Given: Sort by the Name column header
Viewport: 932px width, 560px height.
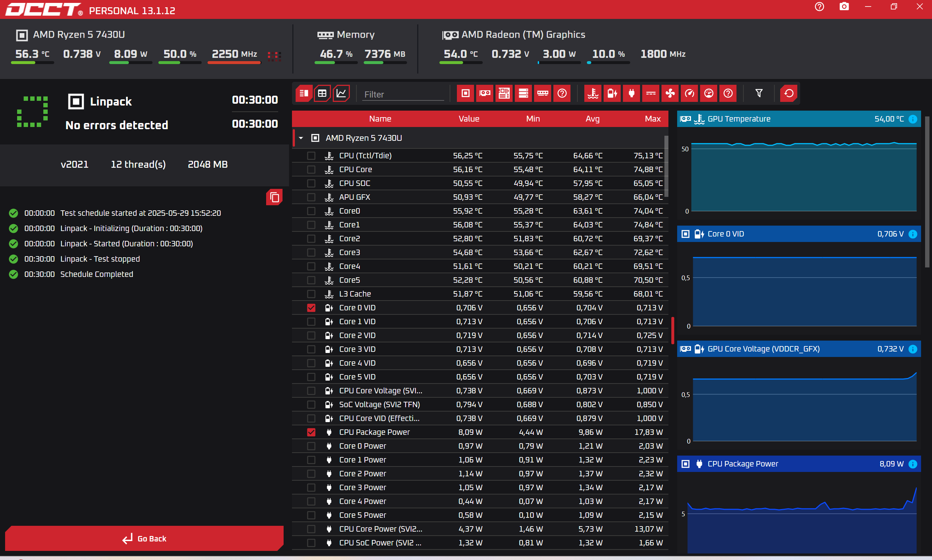Looking at the screenshot, I should click(x=380, y=119).
